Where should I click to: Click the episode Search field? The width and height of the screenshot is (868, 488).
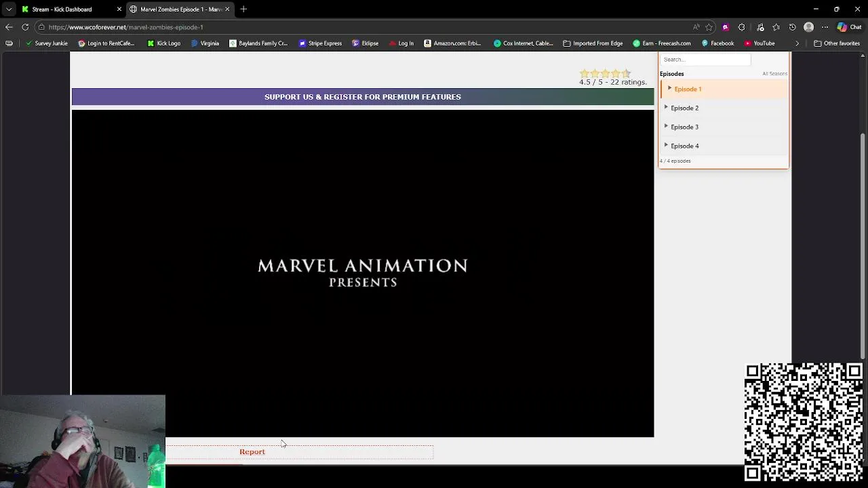point(705,60)
